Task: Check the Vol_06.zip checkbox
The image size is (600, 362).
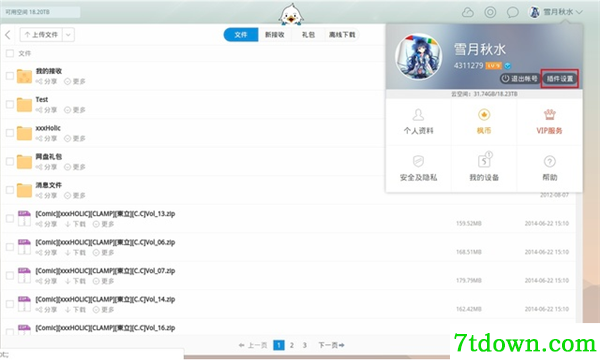Action: point(10,247)
